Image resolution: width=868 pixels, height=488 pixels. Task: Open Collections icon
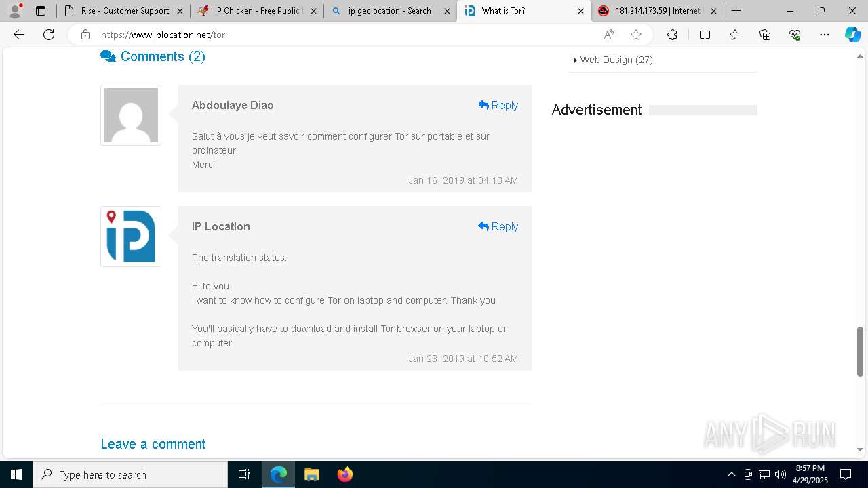765,35
